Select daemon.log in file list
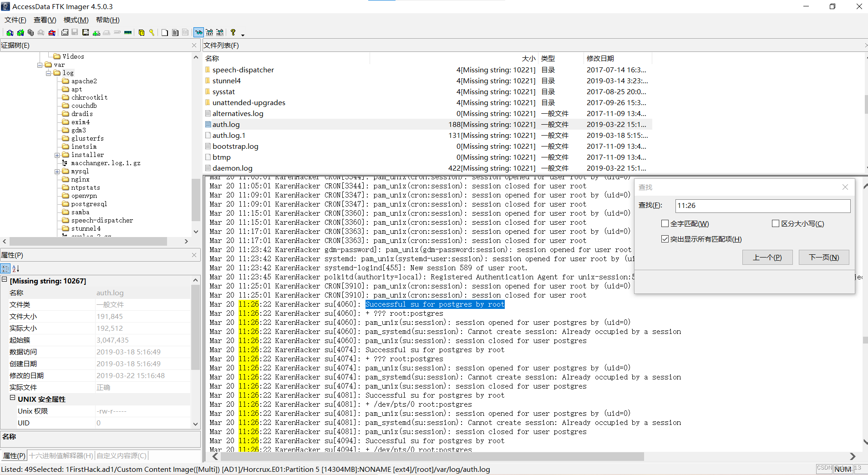Screen dimensions: 868x475 (x=232, y=168)
